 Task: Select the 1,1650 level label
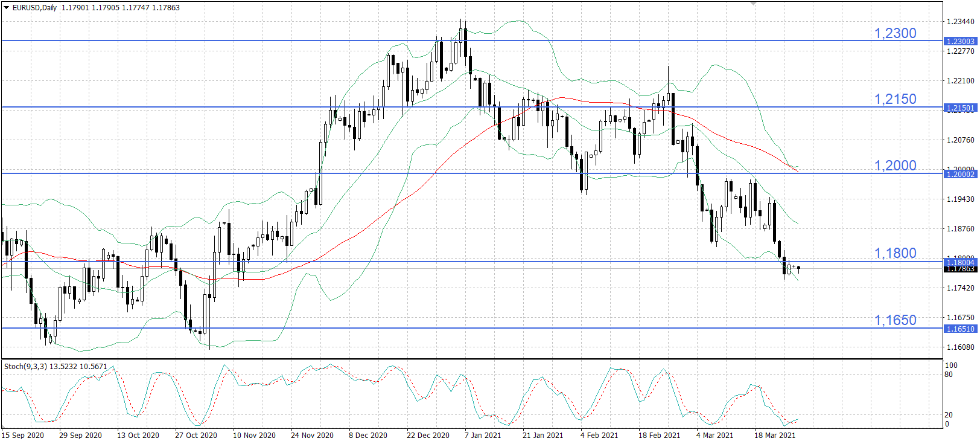[x=895, y=320]
